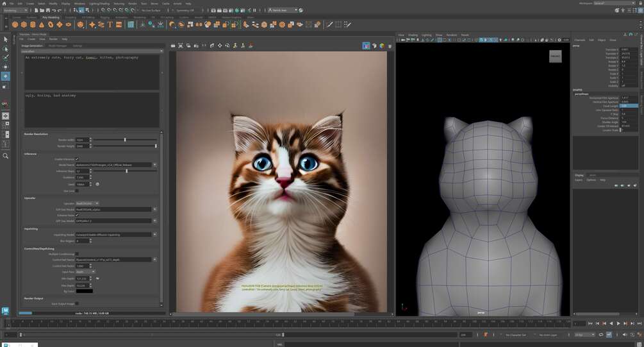Click the Render width slider handle
Screen dimensions: 644x347
tap(125, 140)
